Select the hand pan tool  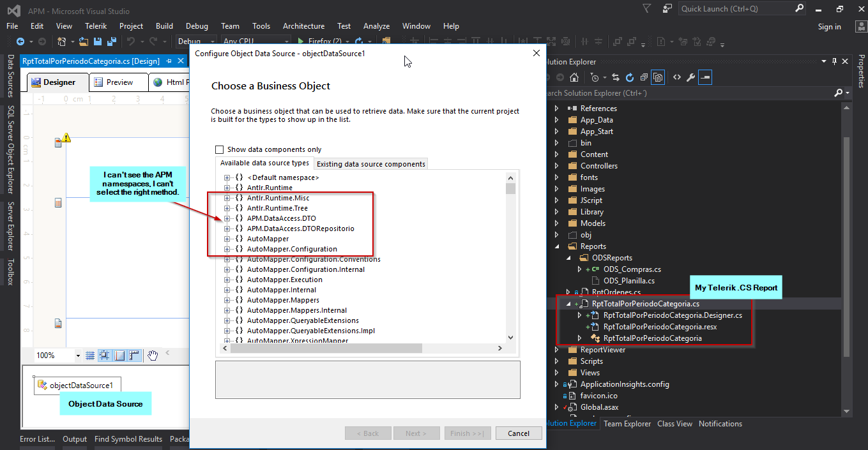(x=152, y=355)
